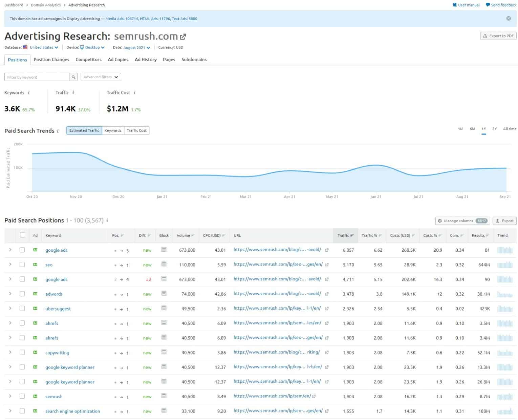Check the ubersuggest row checkbox
This screenshot has width=518, height=420.
pos(22,308)
